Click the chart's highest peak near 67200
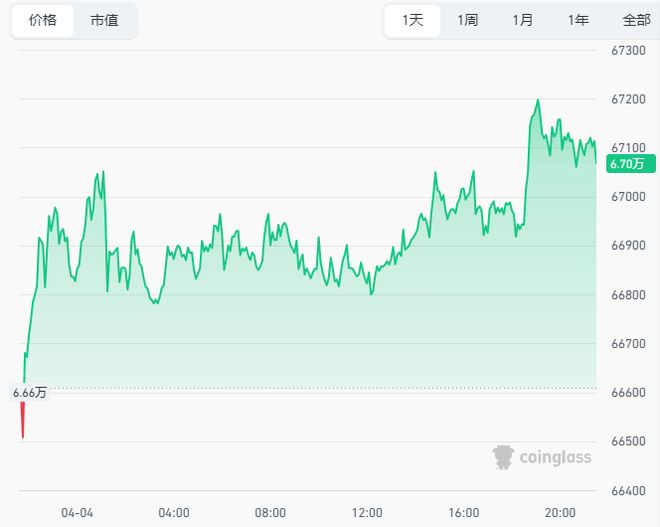The image size is (660, 527). (538, 100)
